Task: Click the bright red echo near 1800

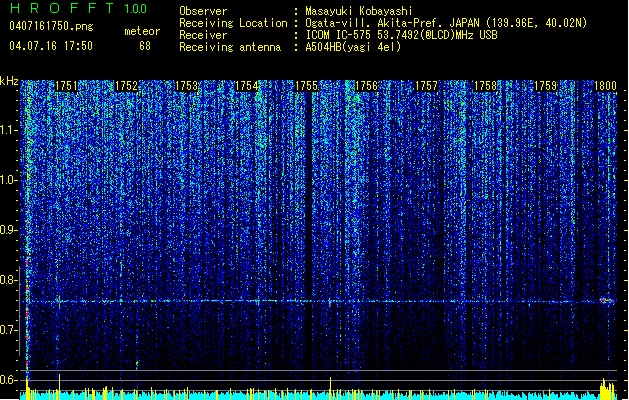Action: tap(607, 300)
